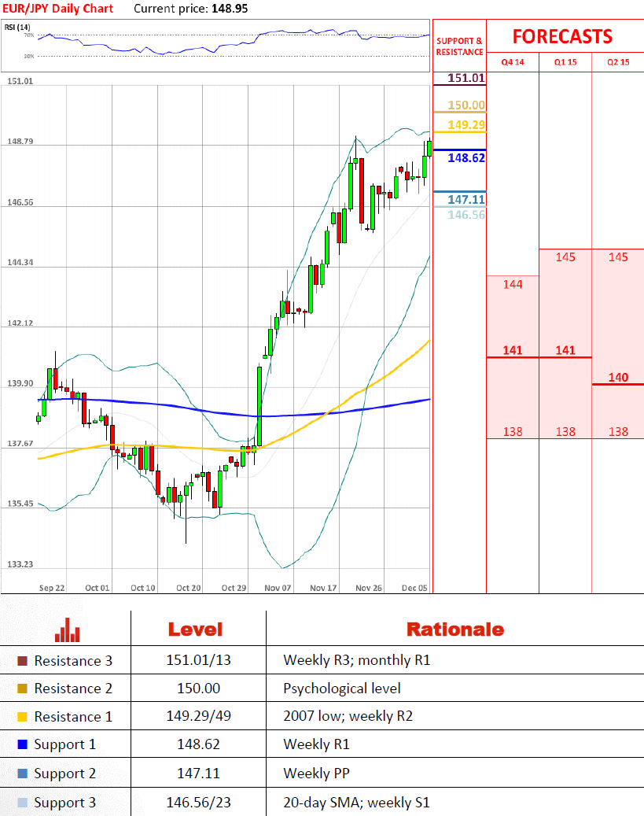Click the Q2 15 forecast high value 145
This screenshot has width=644, height=816.
click(x=618, y=257)
